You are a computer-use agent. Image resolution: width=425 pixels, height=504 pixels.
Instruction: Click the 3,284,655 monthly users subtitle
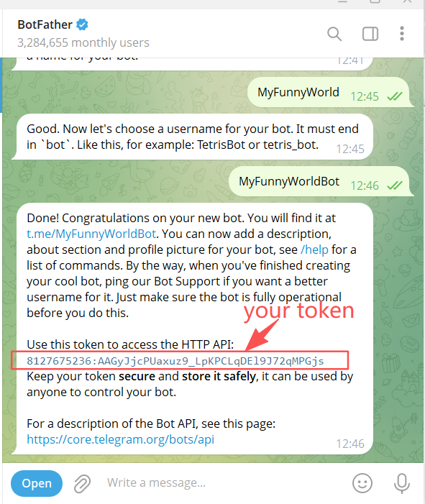pos(83,42)
